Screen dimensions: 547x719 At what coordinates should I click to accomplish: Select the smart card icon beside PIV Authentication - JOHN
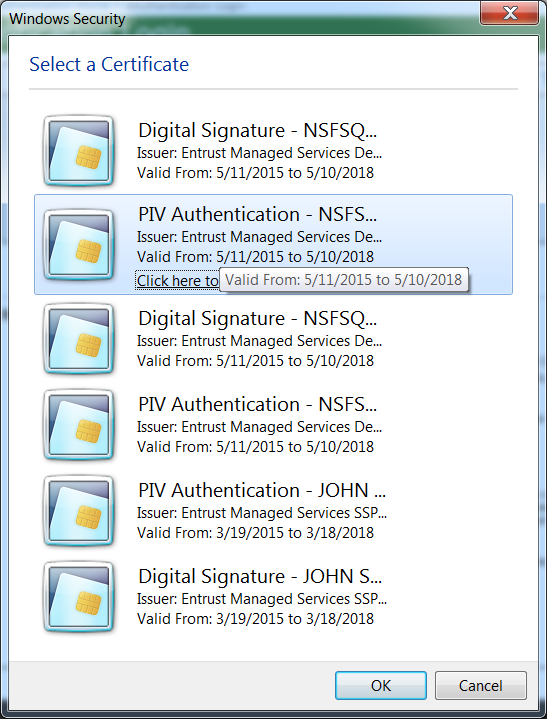(78, 511)
